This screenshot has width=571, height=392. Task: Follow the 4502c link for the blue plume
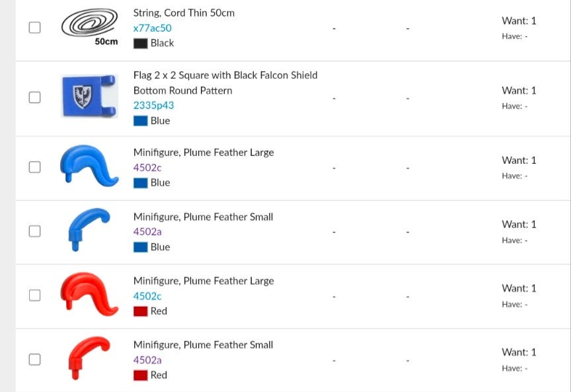point(147,168)
